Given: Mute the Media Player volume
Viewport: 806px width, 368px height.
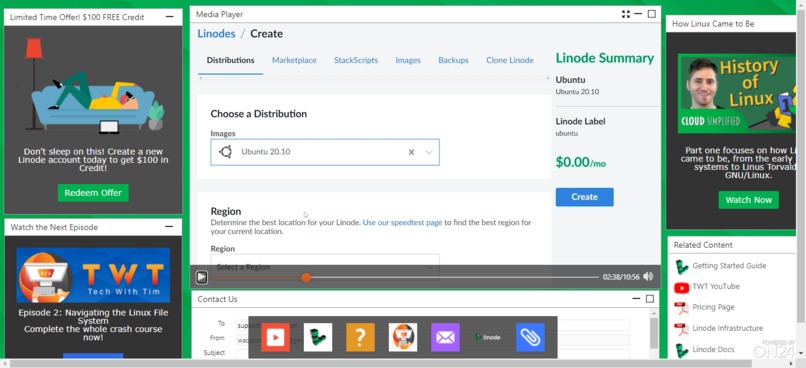Looking at the screenshot, I should (x=648, y=277).
